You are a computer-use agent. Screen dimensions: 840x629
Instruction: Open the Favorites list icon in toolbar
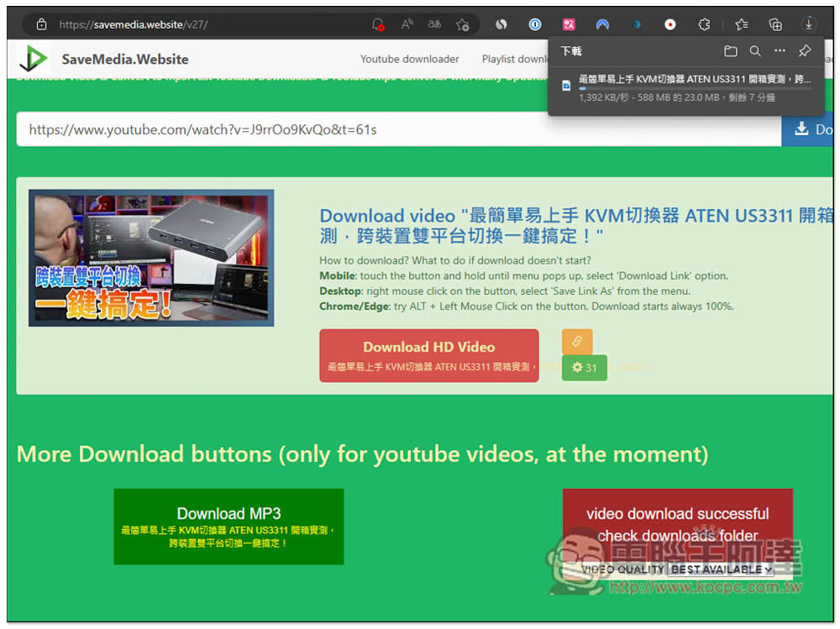pyautogui.click(x=741, y=24)
